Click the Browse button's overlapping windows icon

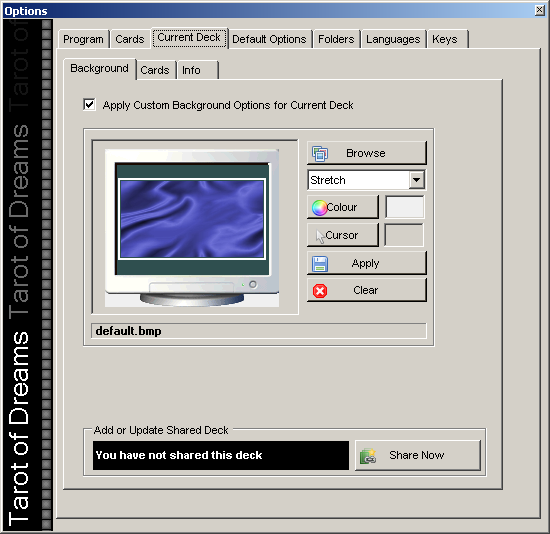tap(320, 154)
